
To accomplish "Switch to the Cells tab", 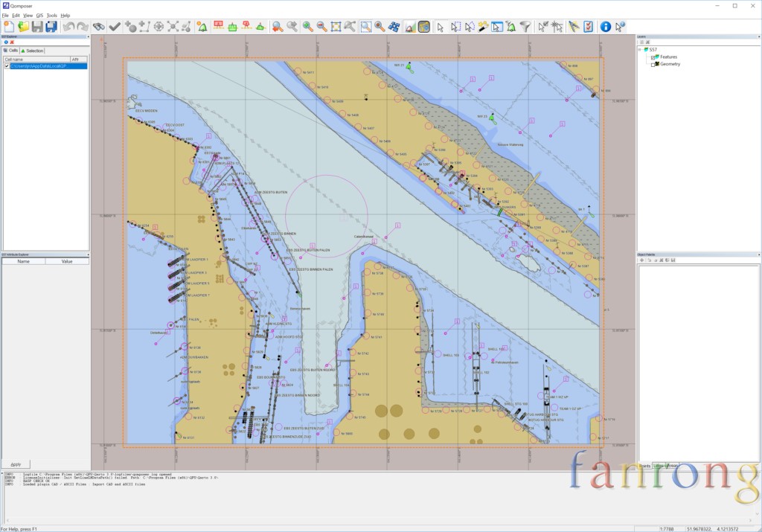I will point(10,51).
